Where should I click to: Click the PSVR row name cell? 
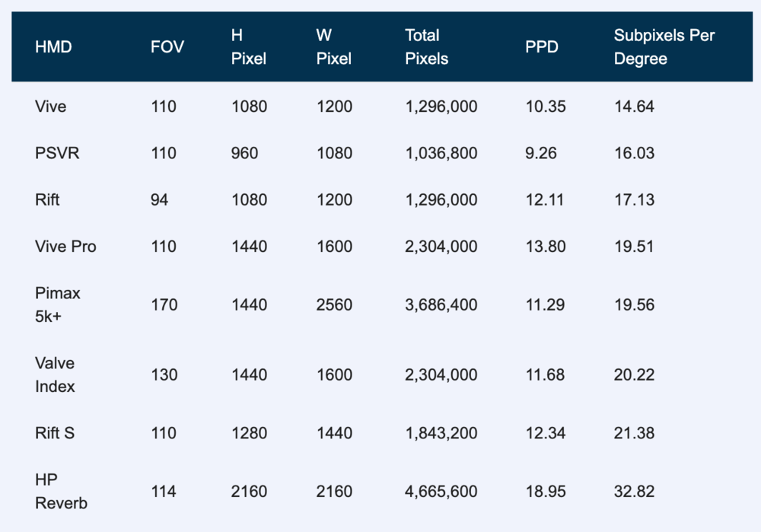57,153
